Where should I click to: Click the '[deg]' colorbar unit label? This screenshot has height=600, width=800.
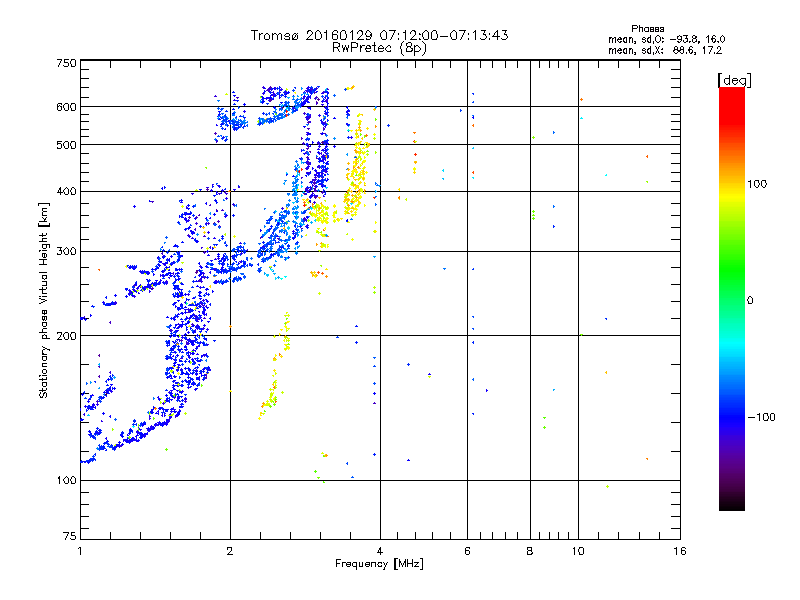click(734, 80)
